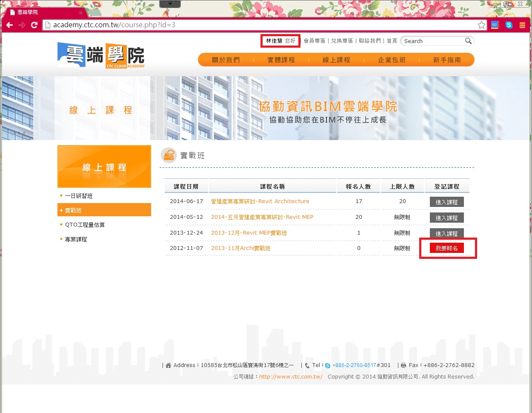Open 2013-12月-Revit MEP實戰班 course link
532x413 pixels.
tap(249, 233)
